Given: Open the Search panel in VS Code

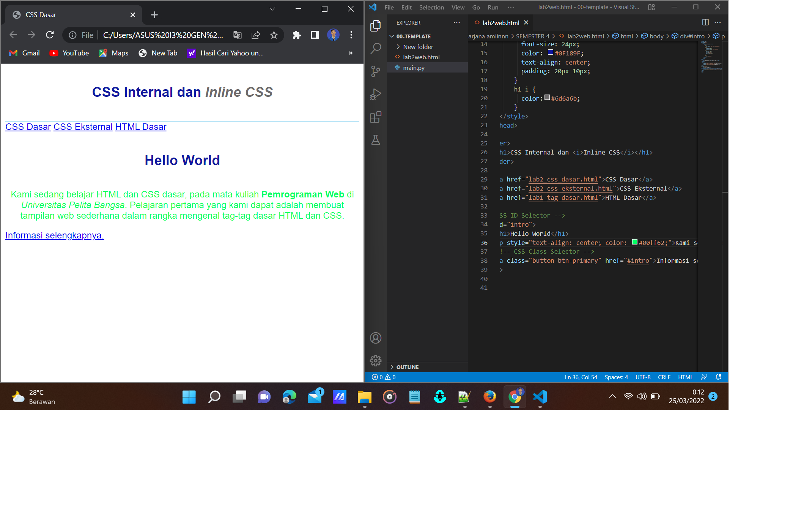Looking at the screenshot, I should pyautogui.click(x=375, y=49).
